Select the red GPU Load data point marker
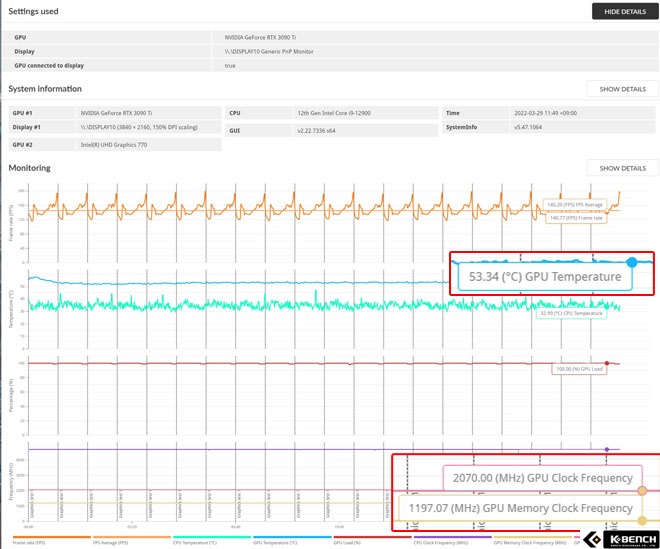The image size is (660, 549). [607, 363]
